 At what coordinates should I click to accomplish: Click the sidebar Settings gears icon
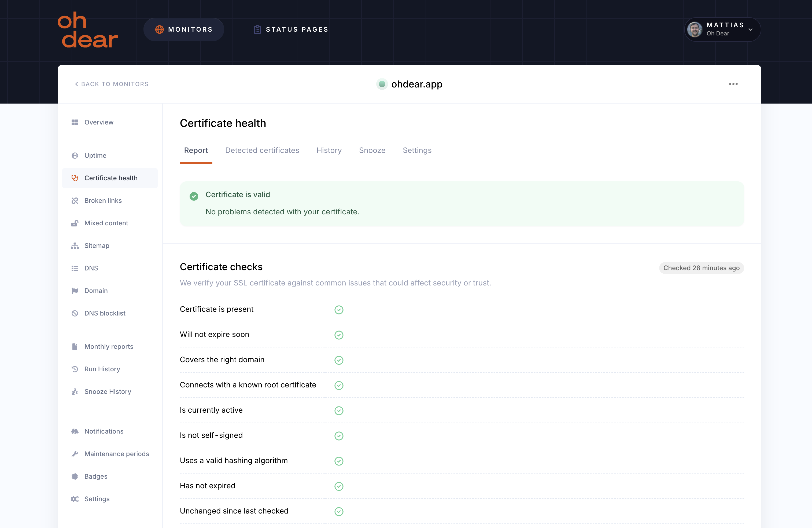75,499
